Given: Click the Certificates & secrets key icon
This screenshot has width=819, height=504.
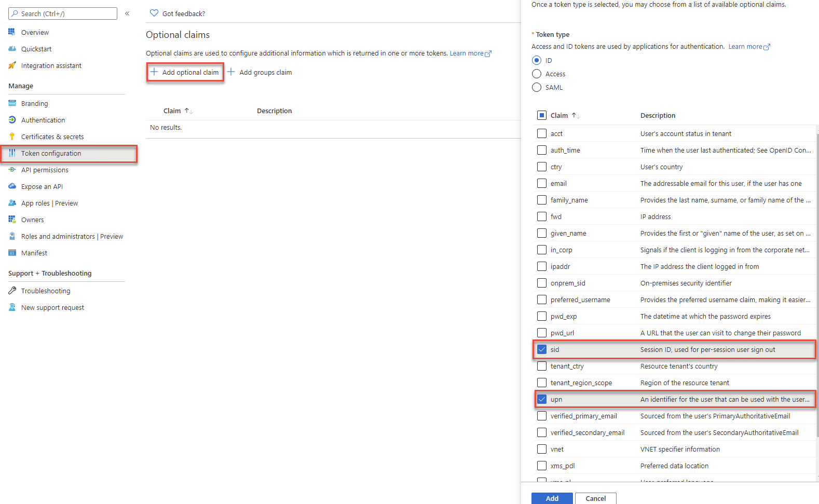Looking at the screenshot, I should 12,137.
